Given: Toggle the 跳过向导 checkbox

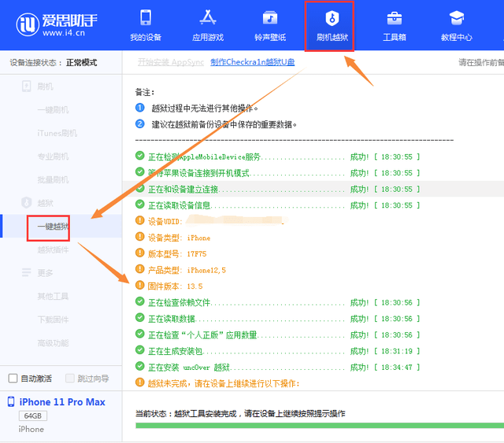Looking at the screenshot, I should tap(70, 378).
